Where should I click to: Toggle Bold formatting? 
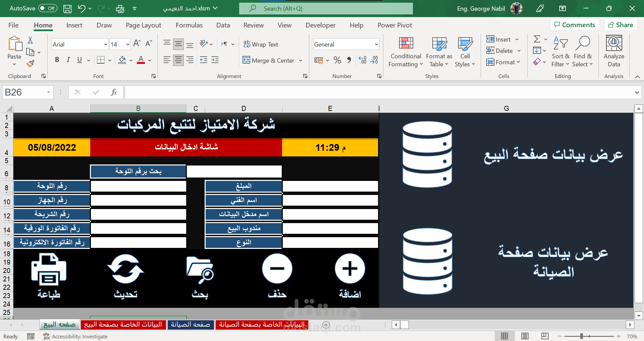tap(57, 60)
